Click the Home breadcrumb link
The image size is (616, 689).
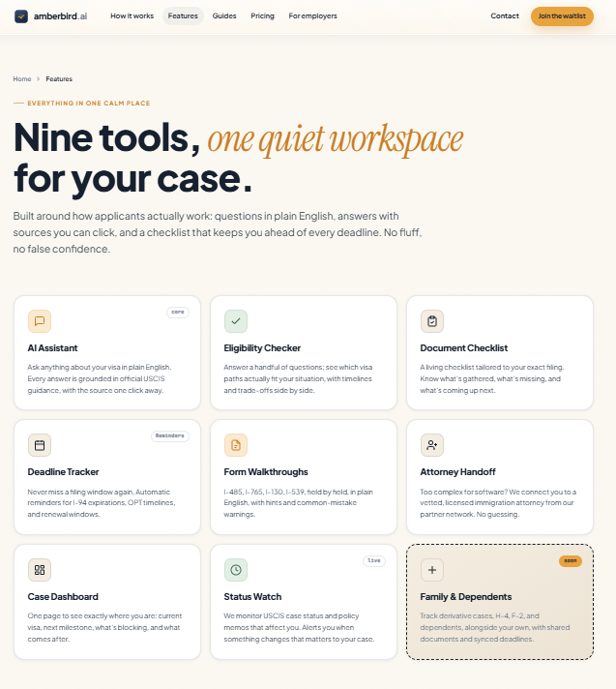22,79
